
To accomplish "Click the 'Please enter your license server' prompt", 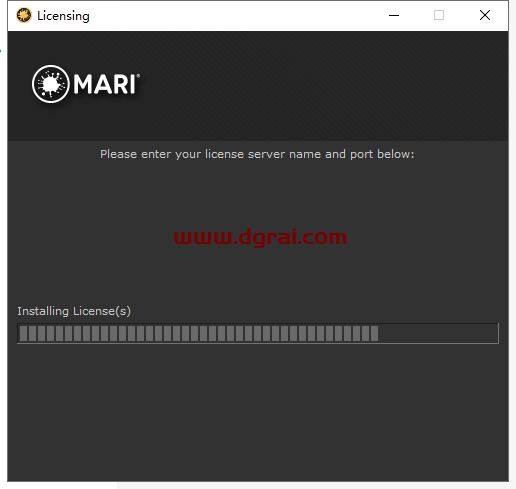I will coord(257,154).
